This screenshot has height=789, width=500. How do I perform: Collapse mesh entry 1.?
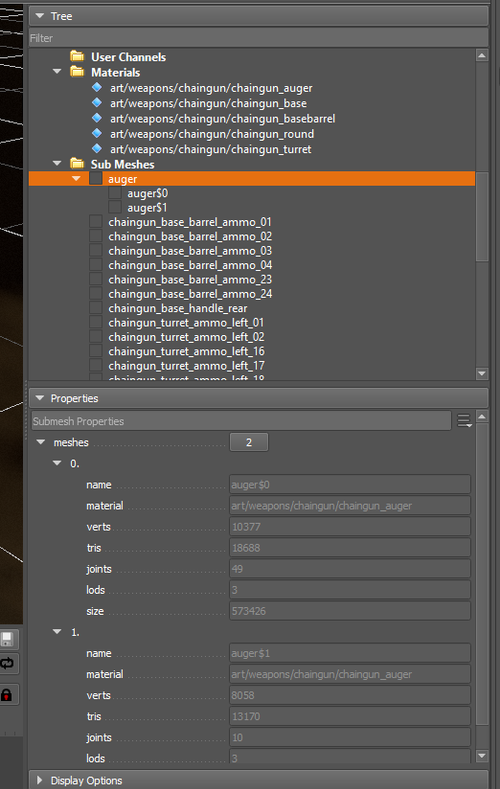click(57, 632)
